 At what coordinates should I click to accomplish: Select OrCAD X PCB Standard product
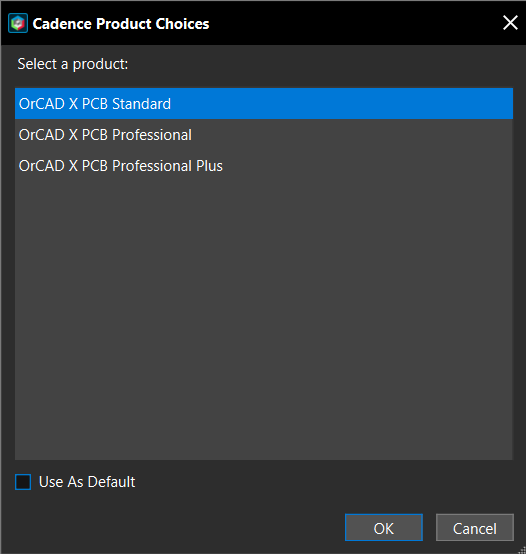pyautogui.click(x=264, y=104)
